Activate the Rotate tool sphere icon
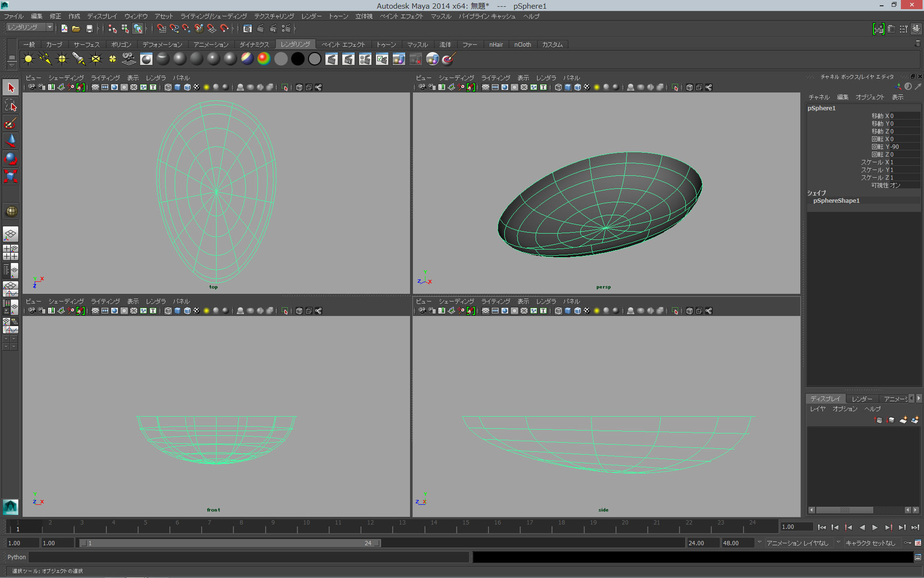This screenshot has height=578, width=924. tap(11, 158)
